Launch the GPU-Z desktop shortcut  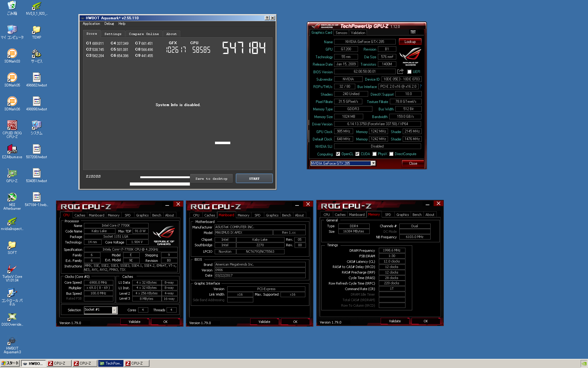point(12,176)
